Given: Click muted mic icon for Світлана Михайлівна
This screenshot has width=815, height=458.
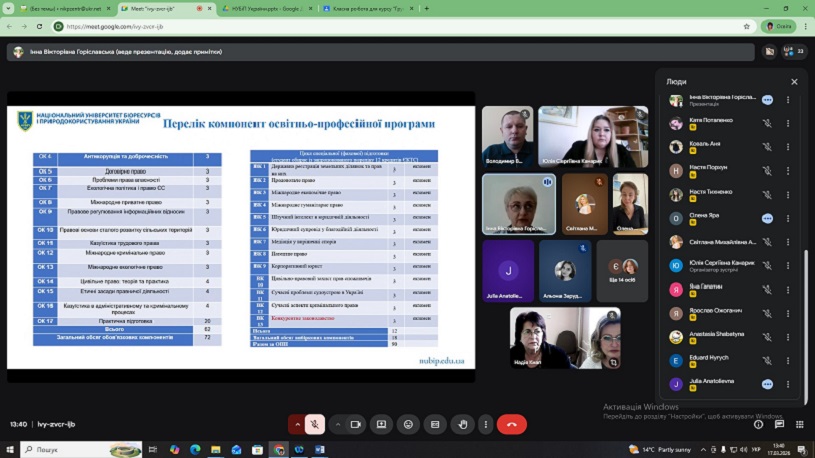Looking at the screenshot, I should click(x=767, y=242).
